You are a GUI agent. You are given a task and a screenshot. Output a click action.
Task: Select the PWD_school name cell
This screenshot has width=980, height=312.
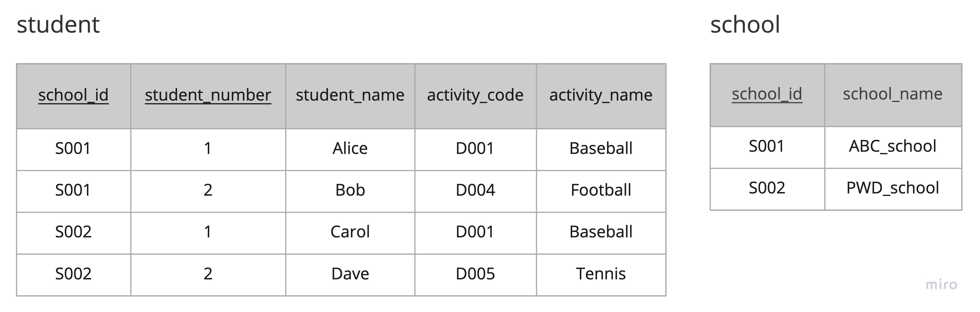pos(893,188)
